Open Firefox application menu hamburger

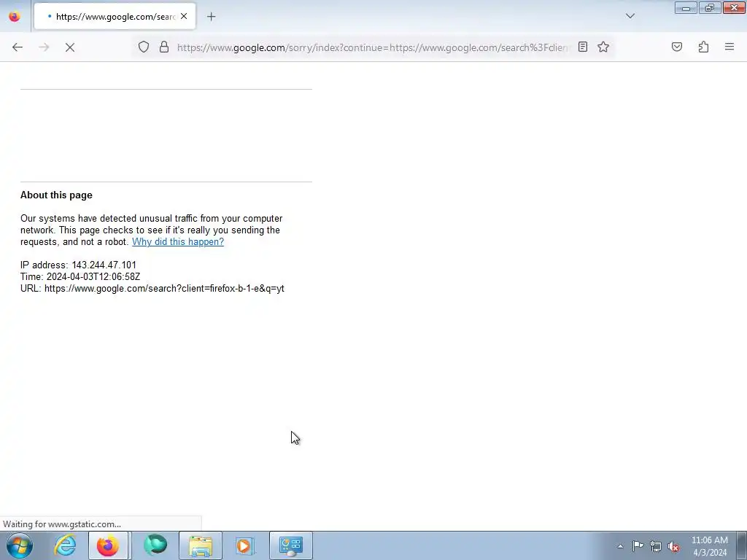[729, 47]
